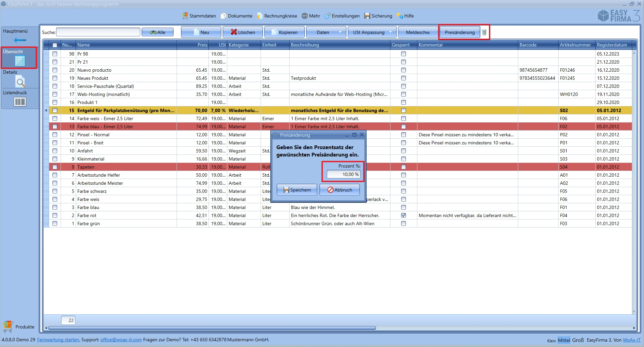The width and height of the screenshot is (644, 347).
Task: Open the Übersicht grid view icon
Action: tap(20, 61)
